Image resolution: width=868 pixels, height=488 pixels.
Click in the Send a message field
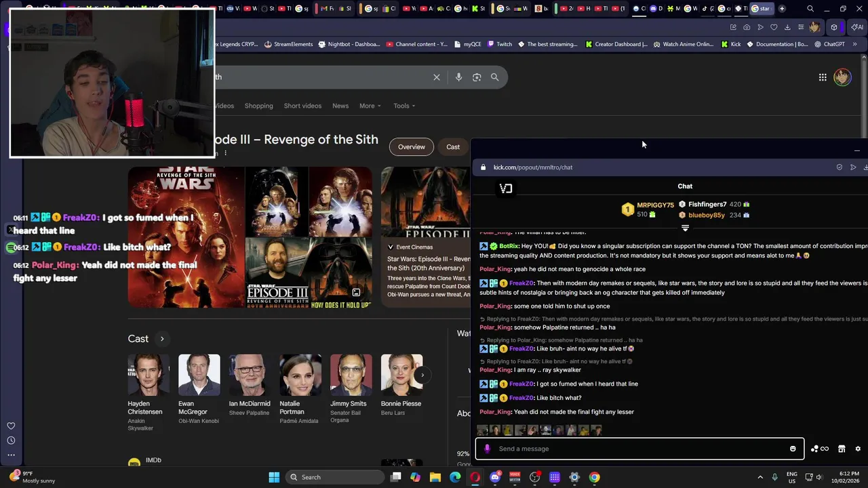tap(640, 449)
